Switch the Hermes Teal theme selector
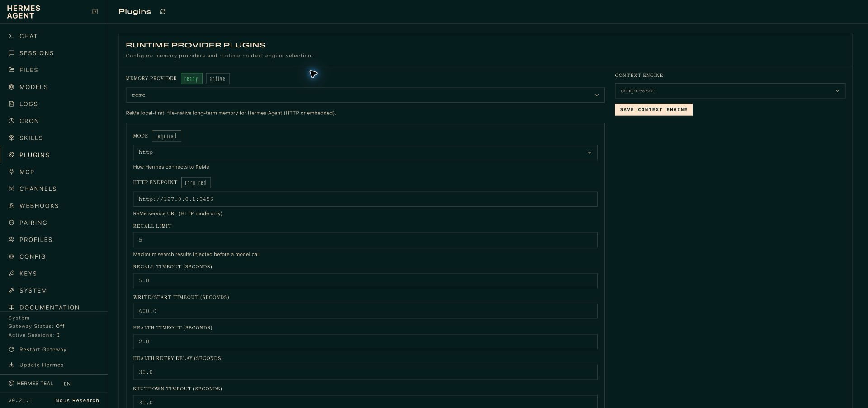Image resolution: width=868 pixels, height=408 pixels. [x=31, y=384]
